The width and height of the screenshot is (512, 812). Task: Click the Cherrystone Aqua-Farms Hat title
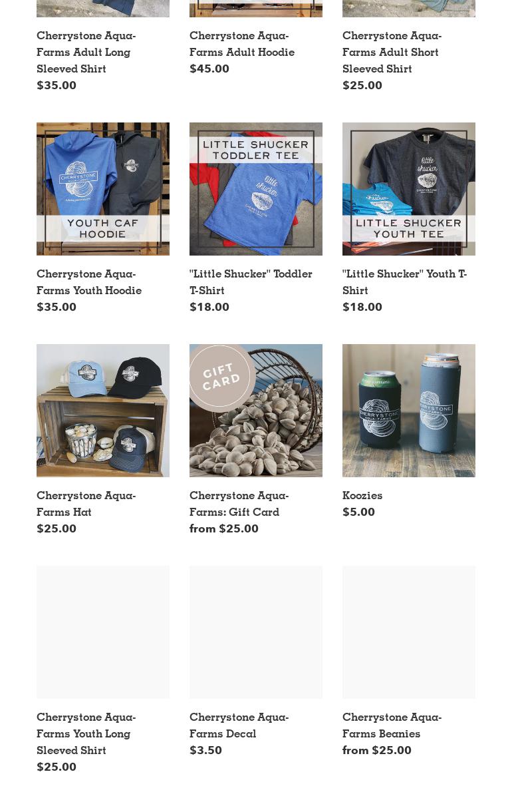(x=86, y=503)
